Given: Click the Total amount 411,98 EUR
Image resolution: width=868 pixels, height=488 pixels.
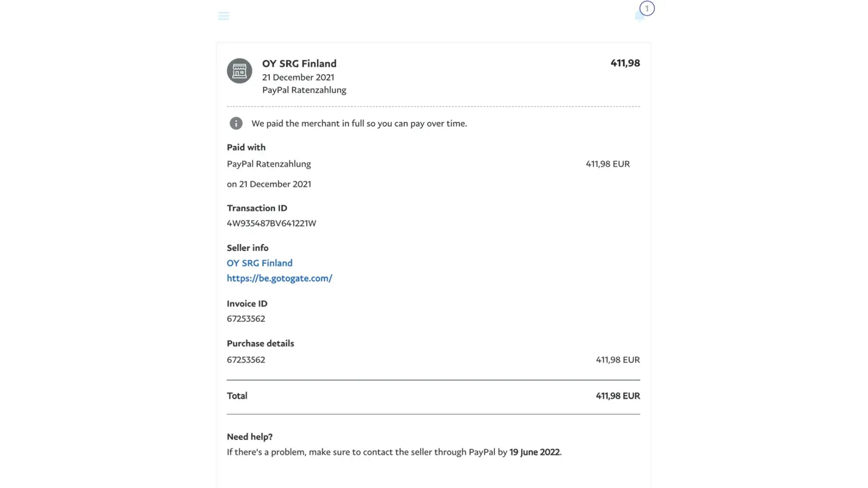Looking at the screenshot, I should point(618,396).
